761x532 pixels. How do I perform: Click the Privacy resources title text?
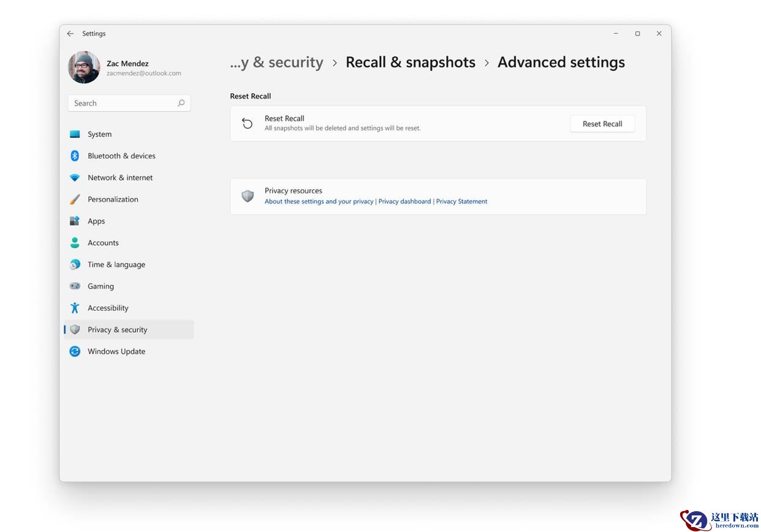(x=293, y=191)
